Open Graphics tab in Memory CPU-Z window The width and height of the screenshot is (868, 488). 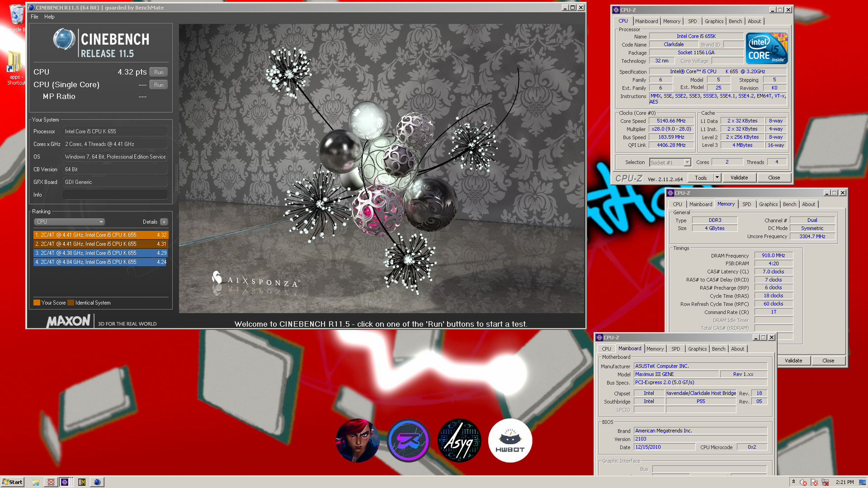click(768, 204)
